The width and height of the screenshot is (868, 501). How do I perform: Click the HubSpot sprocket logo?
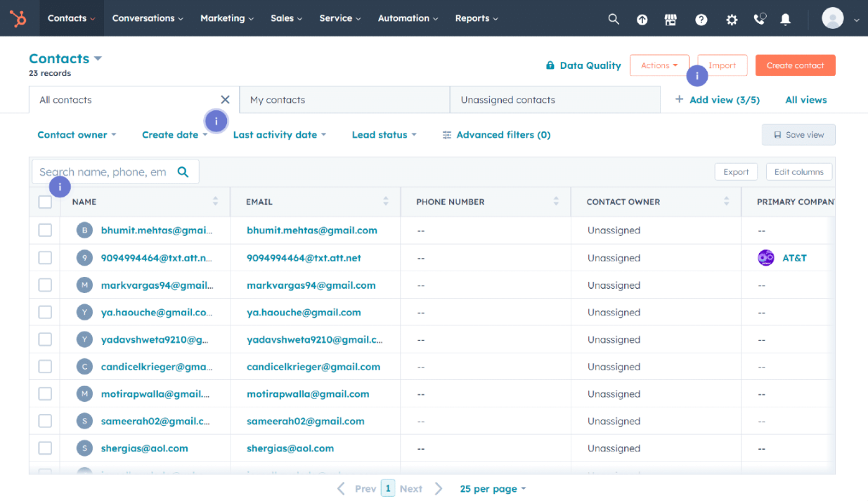[18, 18]
